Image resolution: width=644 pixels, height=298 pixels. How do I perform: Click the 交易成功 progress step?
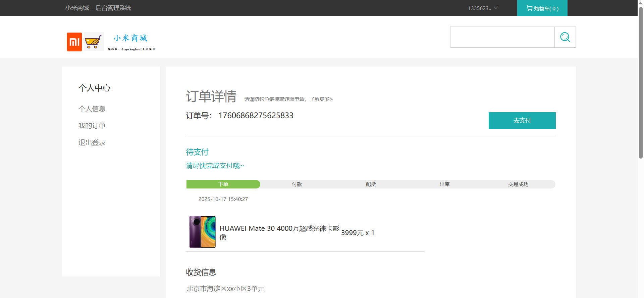click(518, 184)
